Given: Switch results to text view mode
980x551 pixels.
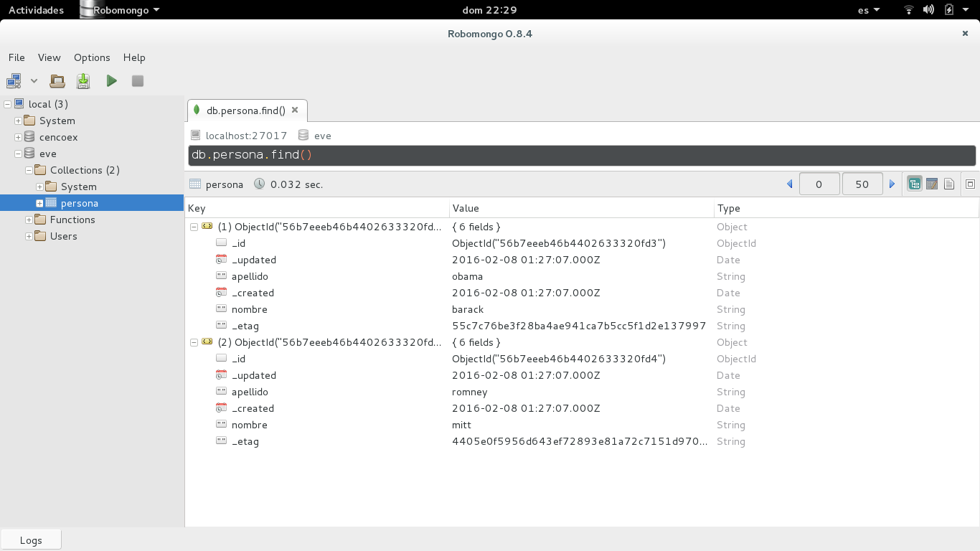Looking at the screenshot, I should coord(949,184).
